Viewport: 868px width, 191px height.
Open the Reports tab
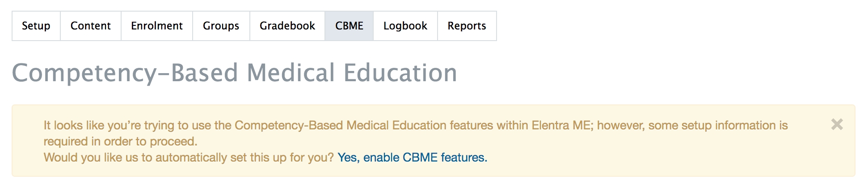click(x=467, y=26)
